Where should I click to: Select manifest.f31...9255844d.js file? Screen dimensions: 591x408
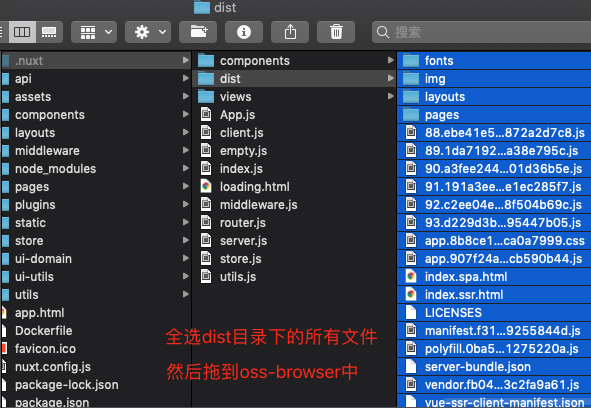[x=494, y=331]
